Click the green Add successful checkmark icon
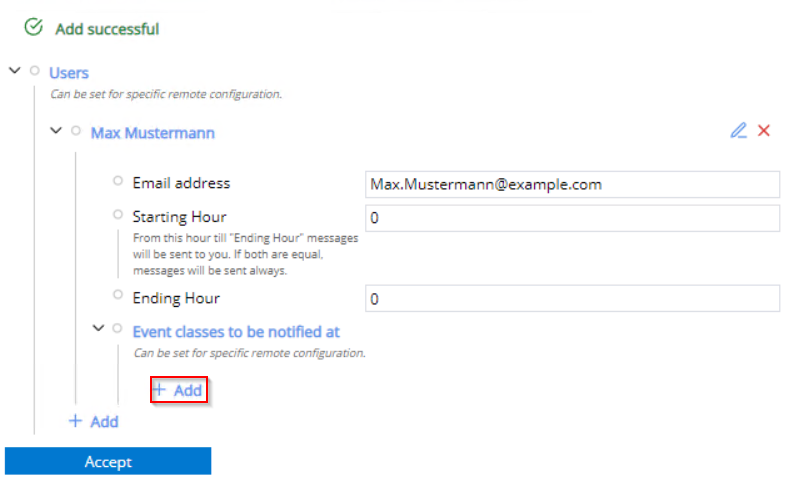This screenshot has height=493, width=806. pos(33,28)
